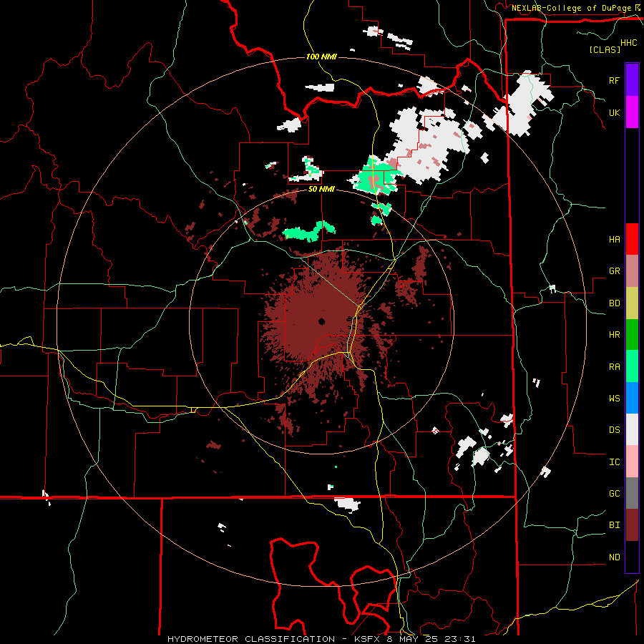Click the RF legend label

(x=614, y=80)
